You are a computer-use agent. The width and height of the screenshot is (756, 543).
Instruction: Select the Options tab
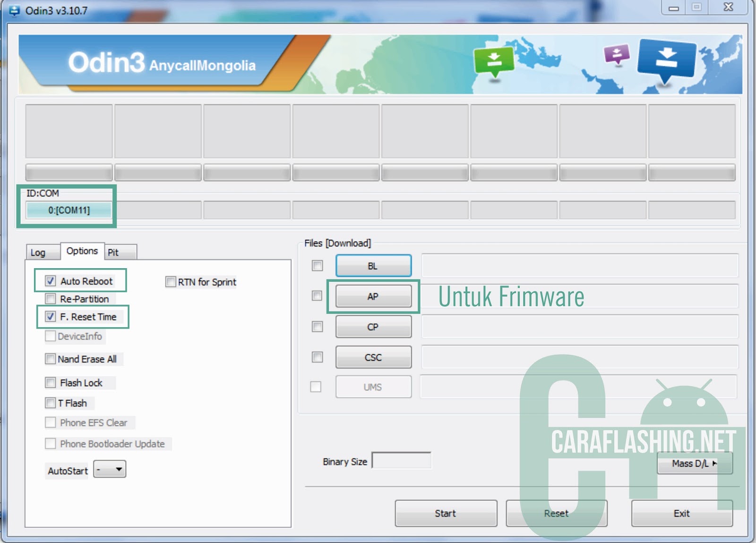(x=82, y=251)
